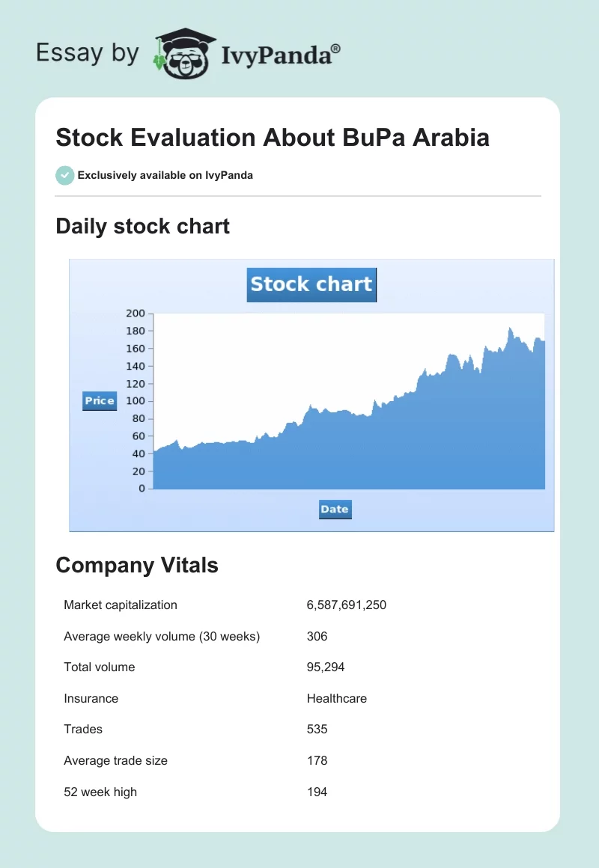The width and height of the screenshot is (599, 868).
Task: Click the 'Trades' row label
Action: coord(83,730)
